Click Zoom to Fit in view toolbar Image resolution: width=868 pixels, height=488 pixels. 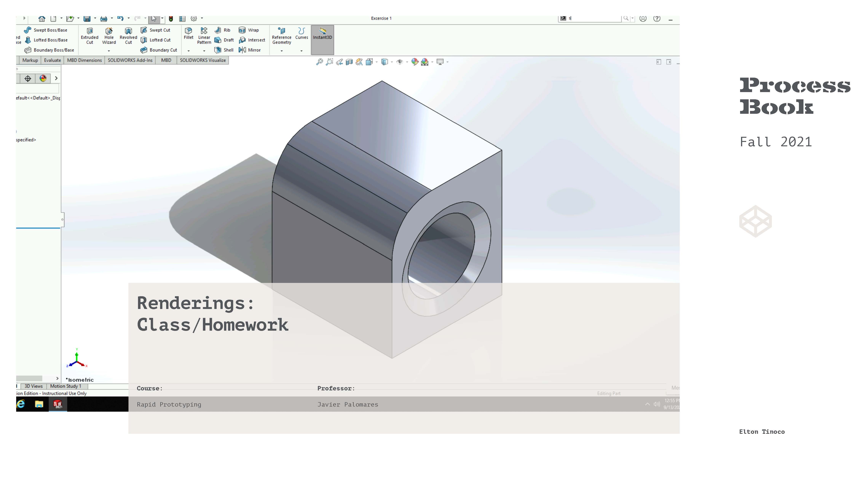pyautogui.click(x=319, y=62)
